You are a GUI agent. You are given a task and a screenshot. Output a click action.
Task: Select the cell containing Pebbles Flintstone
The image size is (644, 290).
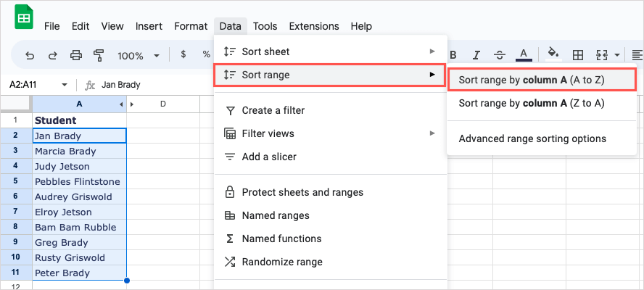[x=78, y=181]
